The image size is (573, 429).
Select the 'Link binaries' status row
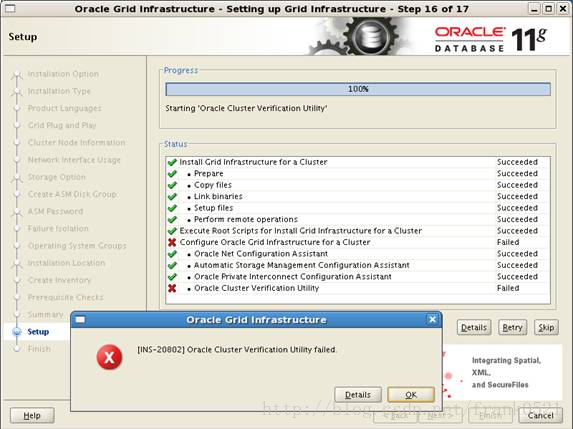click(x=358, y=196)
